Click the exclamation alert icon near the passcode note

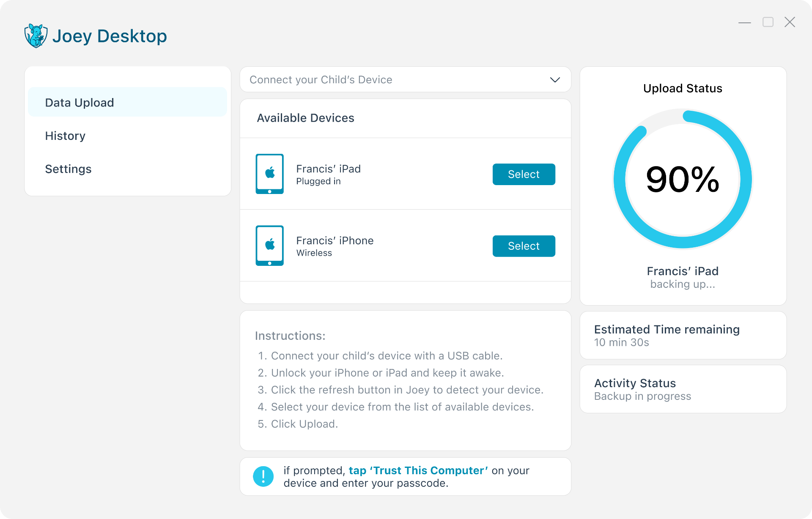pyautogui.click(x=263, y=476)
